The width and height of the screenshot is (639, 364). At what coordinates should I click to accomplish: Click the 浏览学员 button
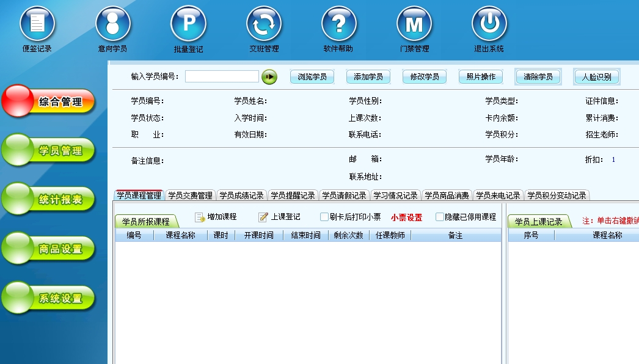pos(312,77)
